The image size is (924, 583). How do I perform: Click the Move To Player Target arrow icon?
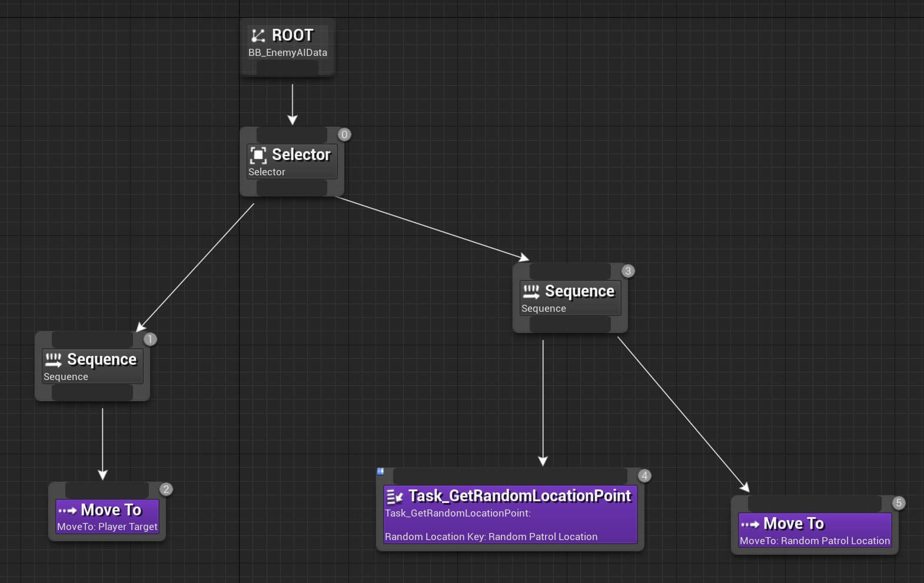67,511
